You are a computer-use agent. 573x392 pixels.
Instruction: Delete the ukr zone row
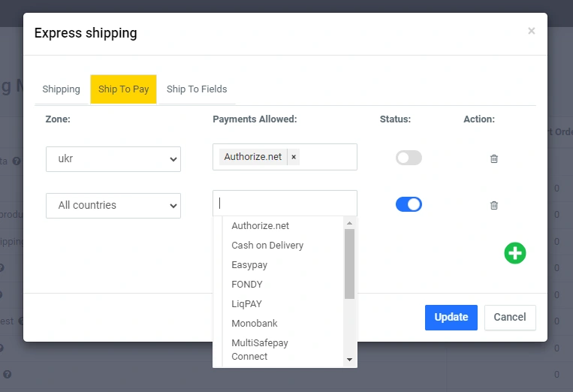click(x=493, y=158)
